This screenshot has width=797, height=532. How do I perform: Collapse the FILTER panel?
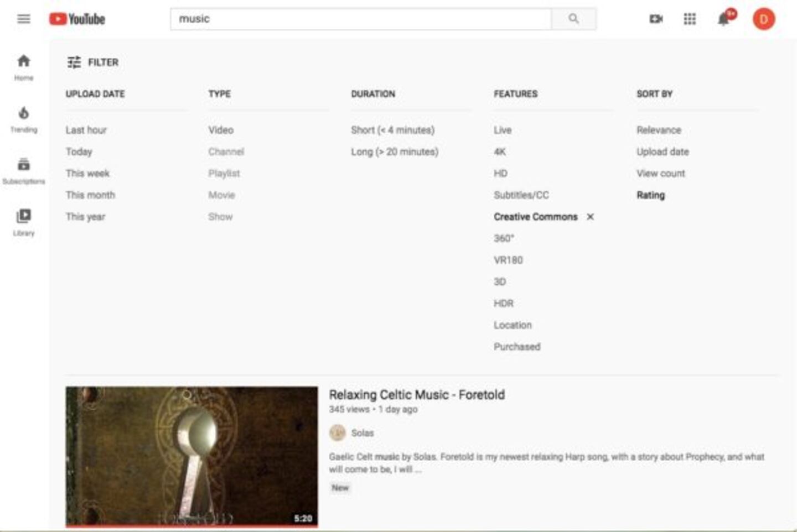(x=92, y=62)
